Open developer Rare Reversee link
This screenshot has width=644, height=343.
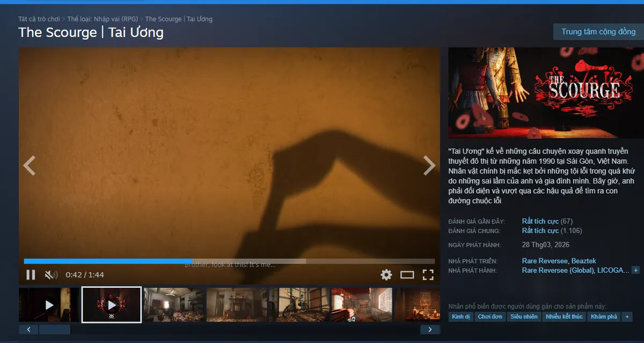[545, 261]
